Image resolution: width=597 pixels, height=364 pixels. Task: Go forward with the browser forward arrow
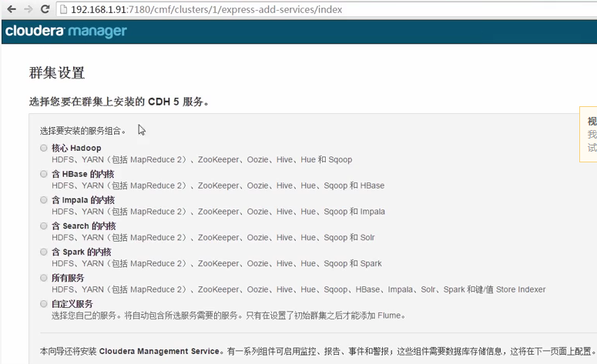tap(29, 9)
